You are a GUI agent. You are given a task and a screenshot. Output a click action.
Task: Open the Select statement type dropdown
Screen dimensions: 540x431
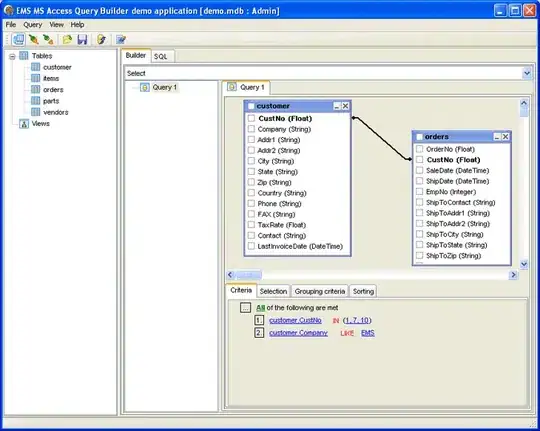pyautogui.click(x=527, y=73)
